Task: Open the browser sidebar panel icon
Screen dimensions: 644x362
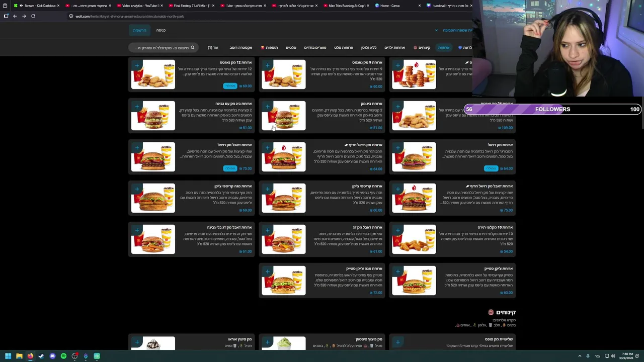Action: click(6, 16)
